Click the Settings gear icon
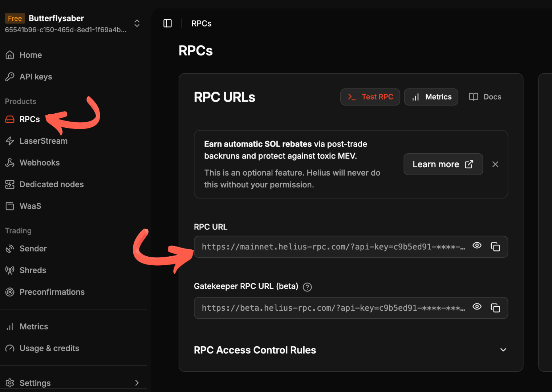The image size is (552, 392). tap(10, 383)
